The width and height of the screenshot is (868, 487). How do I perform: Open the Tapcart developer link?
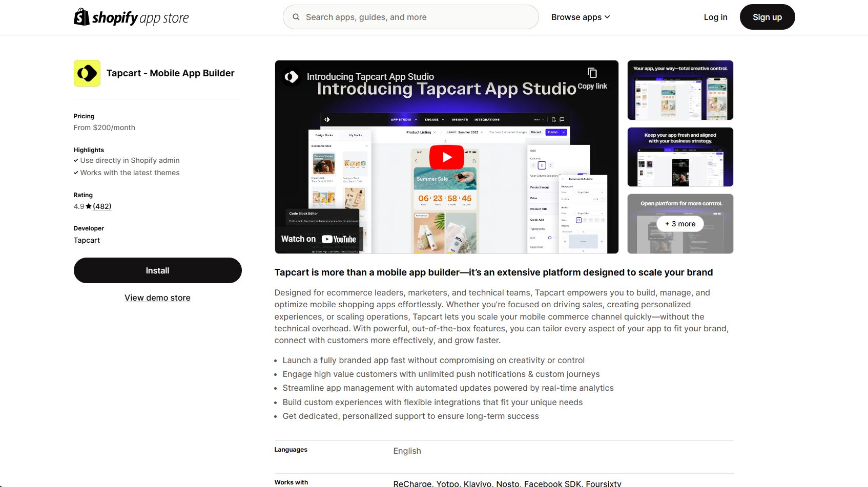[87, 240]
